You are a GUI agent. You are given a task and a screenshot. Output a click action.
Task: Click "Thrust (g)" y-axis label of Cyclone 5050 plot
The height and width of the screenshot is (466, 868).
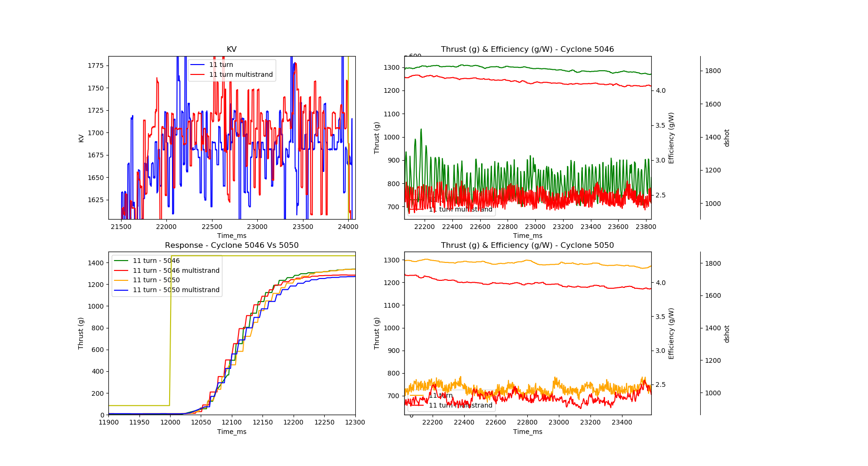click(x=377, y=333)
